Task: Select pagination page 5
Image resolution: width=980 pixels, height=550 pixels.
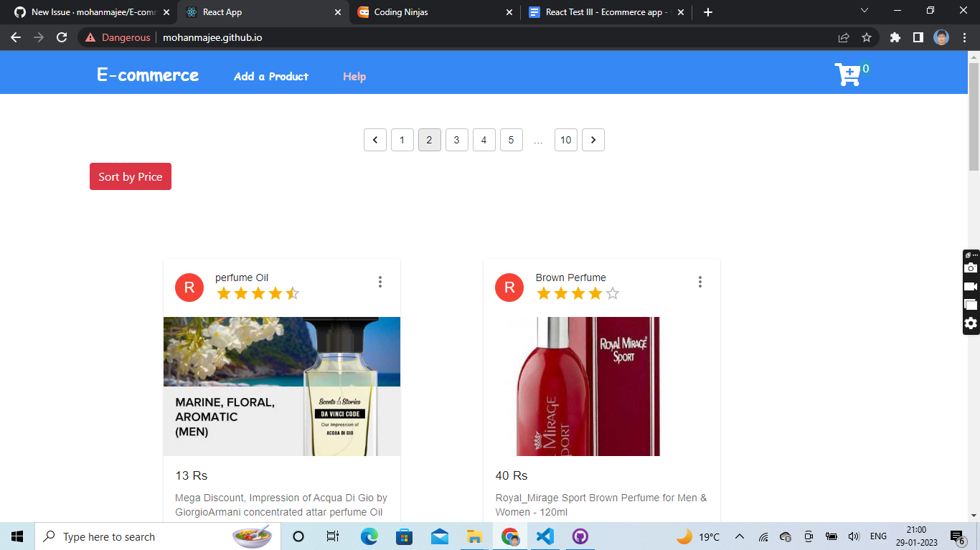Action: [x=512, y=140]
